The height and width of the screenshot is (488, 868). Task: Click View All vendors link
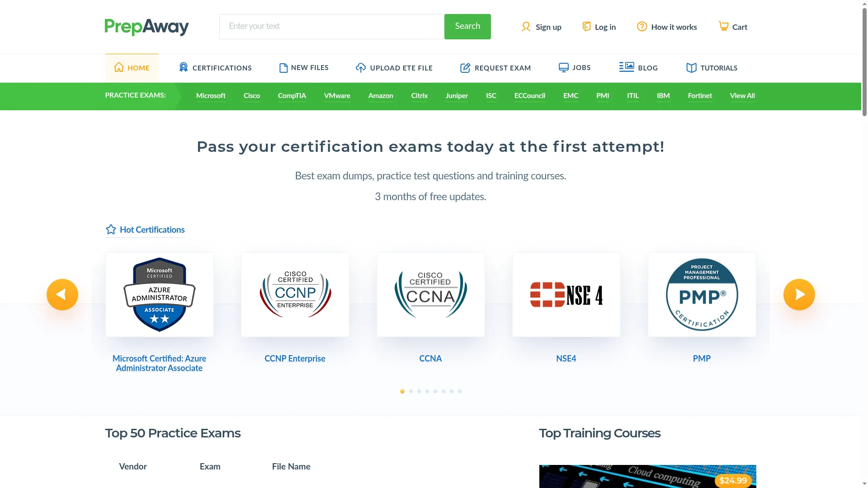click(742, 96)
